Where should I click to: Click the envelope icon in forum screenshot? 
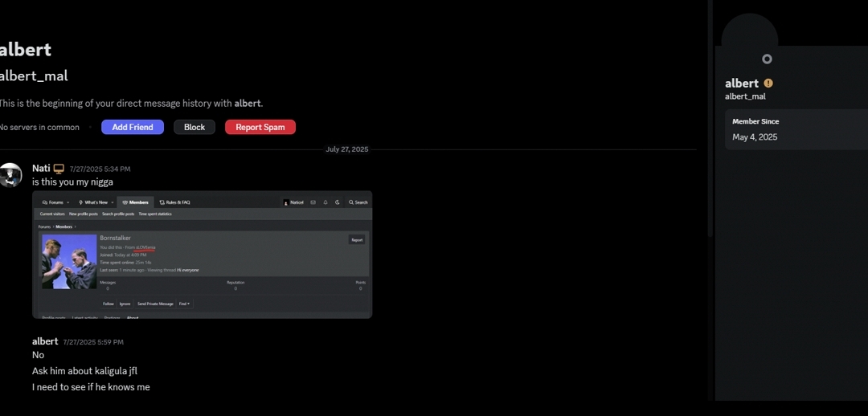(x=313, y=202)
